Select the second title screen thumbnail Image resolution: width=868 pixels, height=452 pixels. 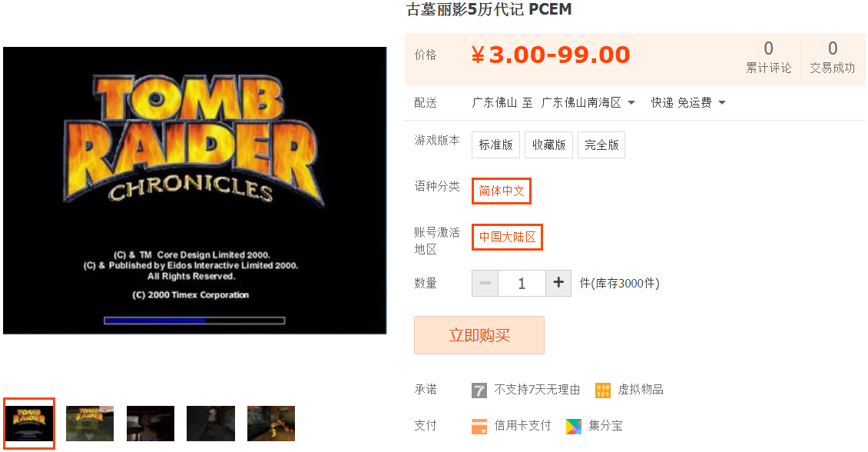point(90,424)
